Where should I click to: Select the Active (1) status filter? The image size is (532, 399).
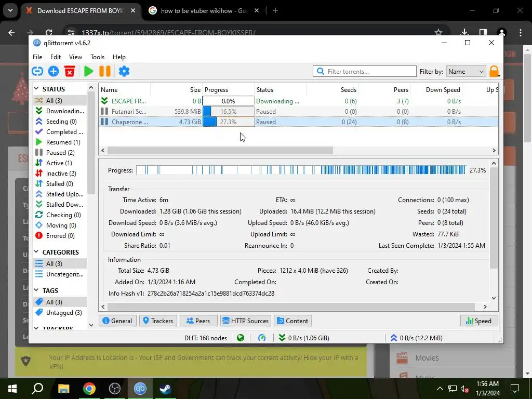coord(60,163)
